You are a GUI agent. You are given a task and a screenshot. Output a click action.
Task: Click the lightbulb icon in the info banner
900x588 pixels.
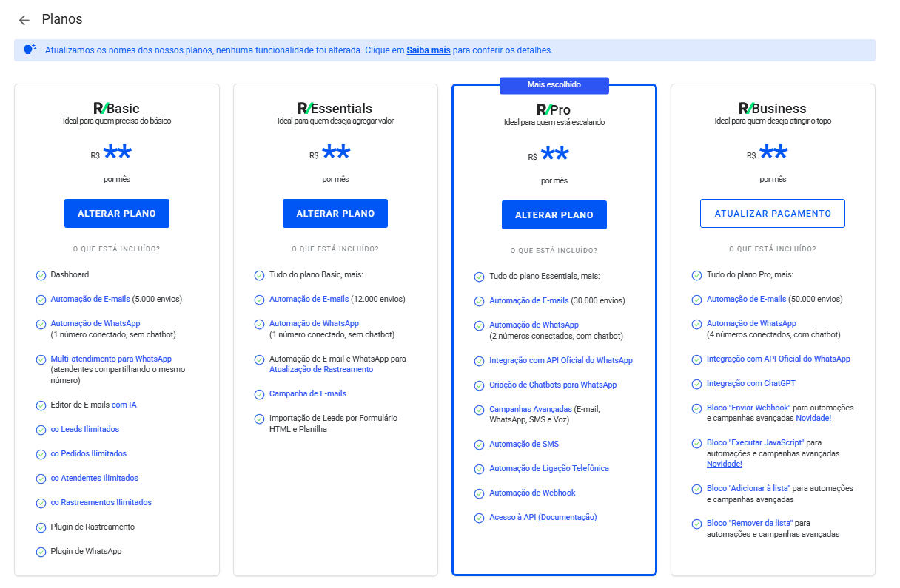tap(30, 50)
